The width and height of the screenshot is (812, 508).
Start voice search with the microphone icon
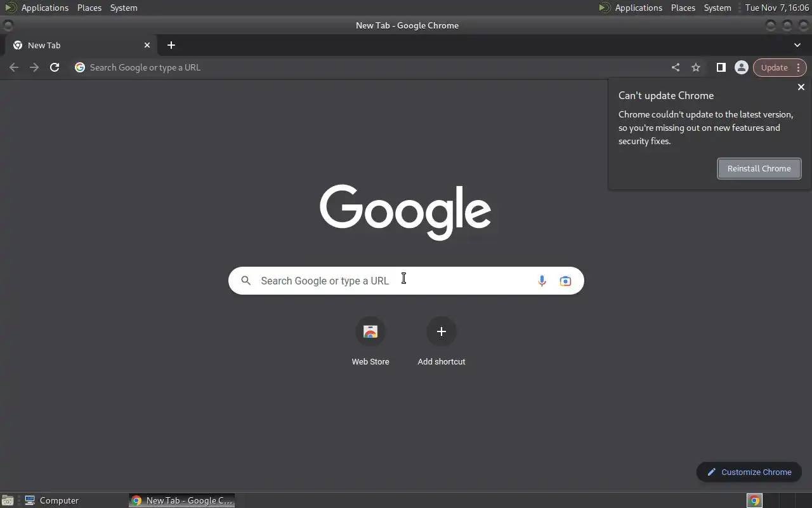coord(542,281)
